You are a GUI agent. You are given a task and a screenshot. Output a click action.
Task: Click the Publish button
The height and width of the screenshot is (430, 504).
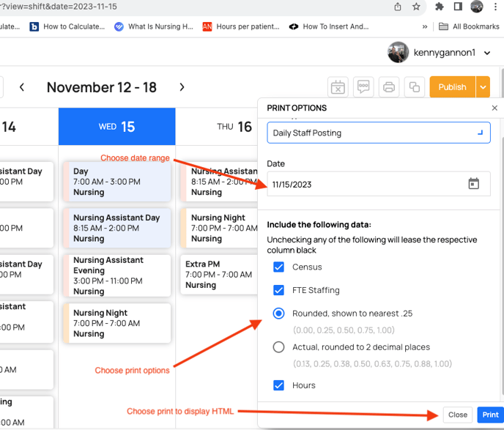452,86
